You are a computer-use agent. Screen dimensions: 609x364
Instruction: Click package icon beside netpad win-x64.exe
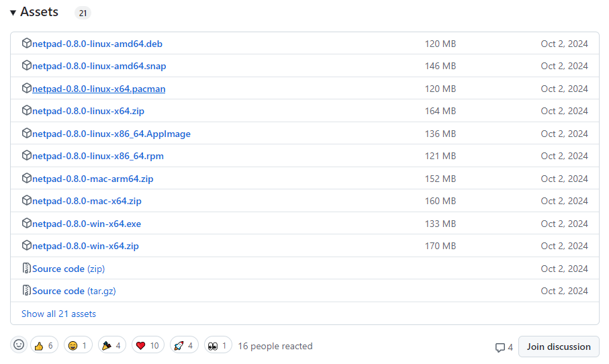tap(26, 224)
